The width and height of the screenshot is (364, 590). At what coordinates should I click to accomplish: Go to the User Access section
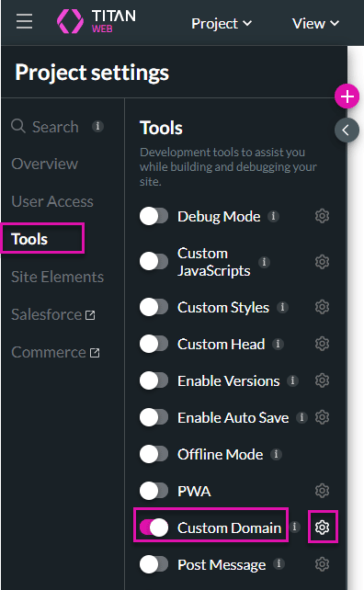click(52, 201)
